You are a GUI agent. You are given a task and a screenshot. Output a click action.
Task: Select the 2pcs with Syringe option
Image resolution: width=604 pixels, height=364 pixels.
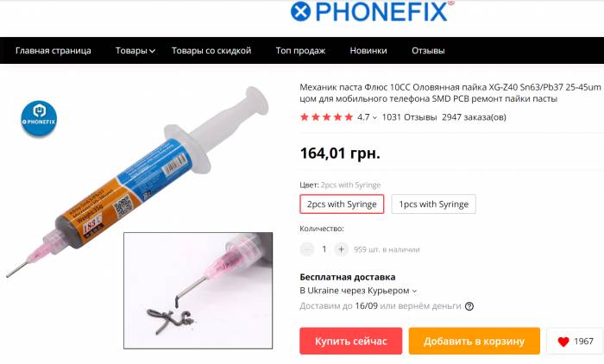pyautogui.click(x=342, y=204)
